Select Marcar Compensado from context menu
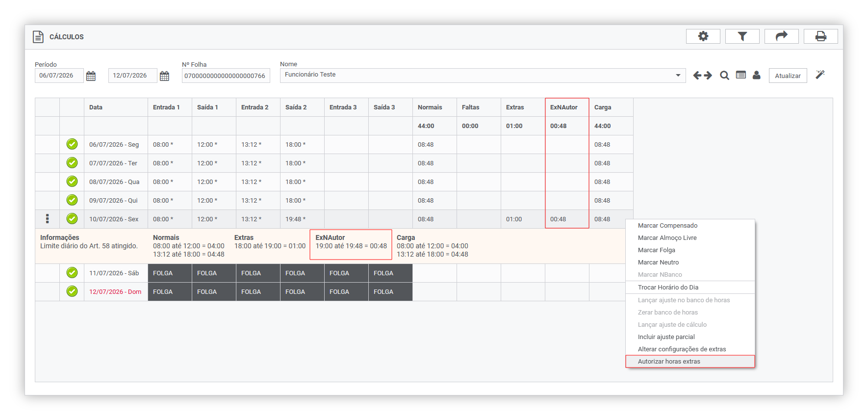 point(690,226)
